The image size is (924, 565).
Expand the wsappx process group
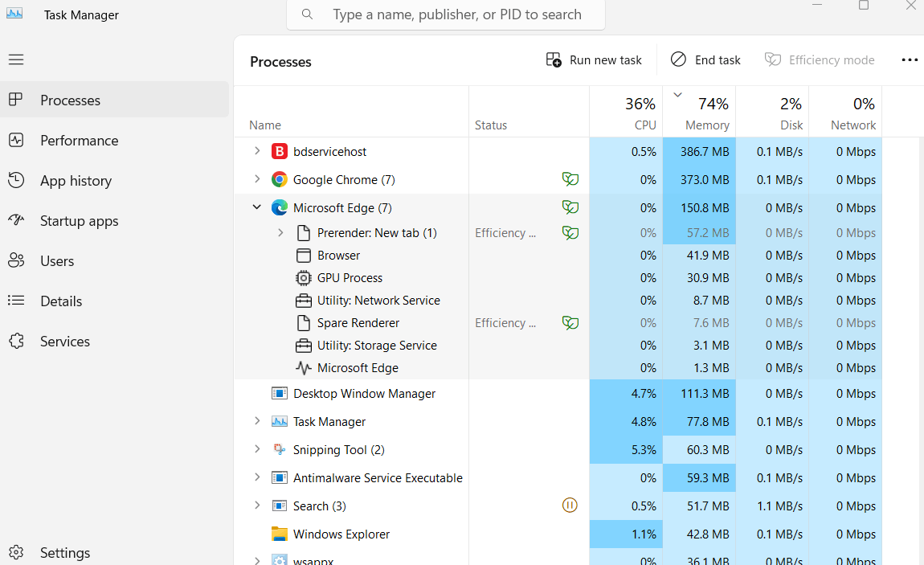(x=257, y=560)
